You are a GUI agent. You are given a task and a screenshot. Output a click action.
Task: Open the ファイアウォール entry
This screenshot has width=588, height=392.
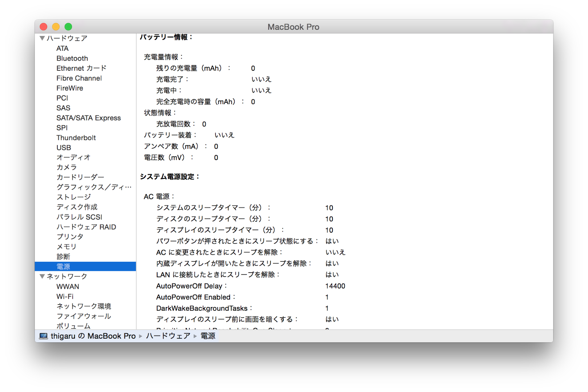tap(84, 316)
